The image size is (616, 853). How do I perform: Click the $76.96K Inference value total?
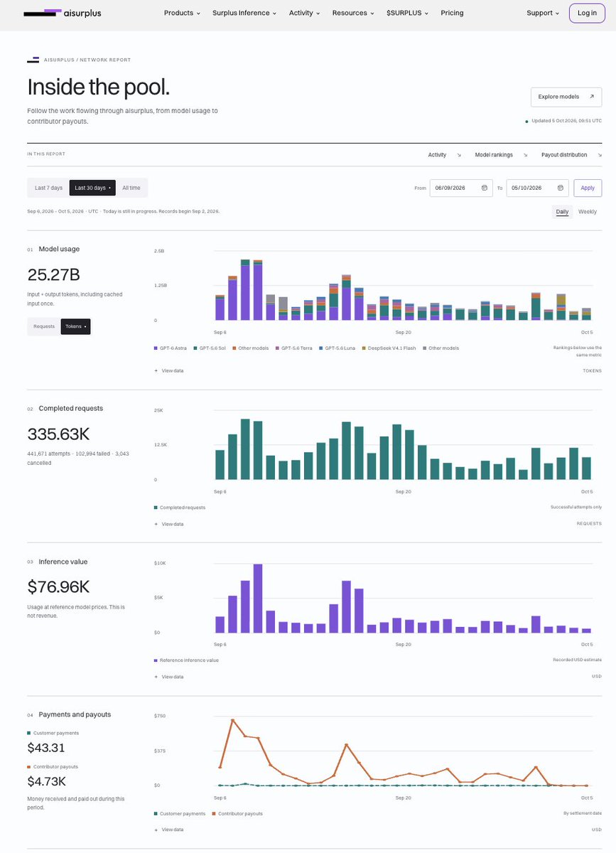pos(58,586)
